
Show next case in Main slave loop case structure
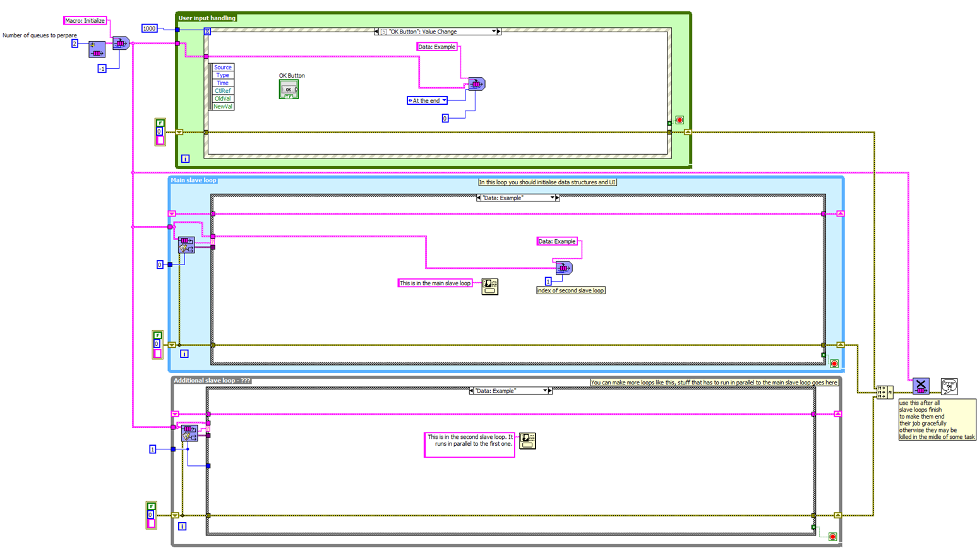point(557,198)
